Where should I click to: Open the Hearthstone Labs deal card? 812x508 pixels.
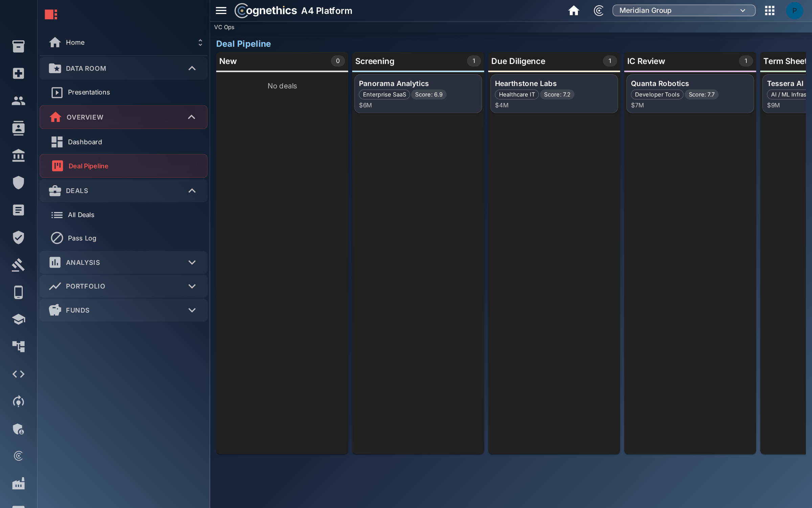(x=554, y=94)
